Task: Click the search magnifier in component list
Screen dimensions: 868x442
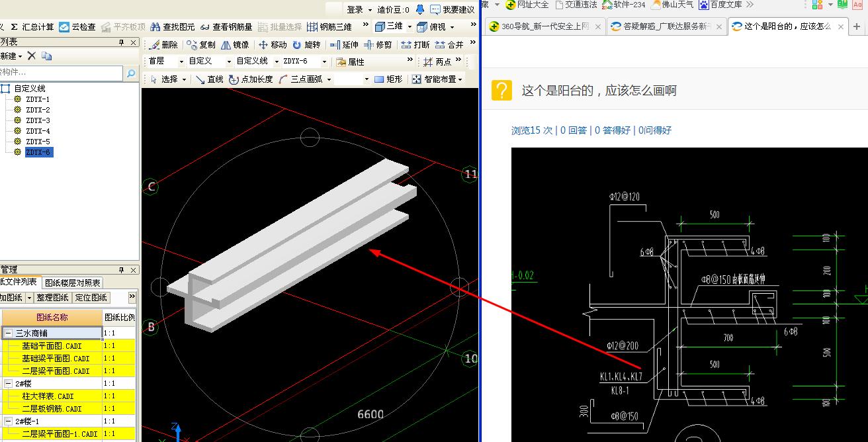Action: click(x=131, y=72)
